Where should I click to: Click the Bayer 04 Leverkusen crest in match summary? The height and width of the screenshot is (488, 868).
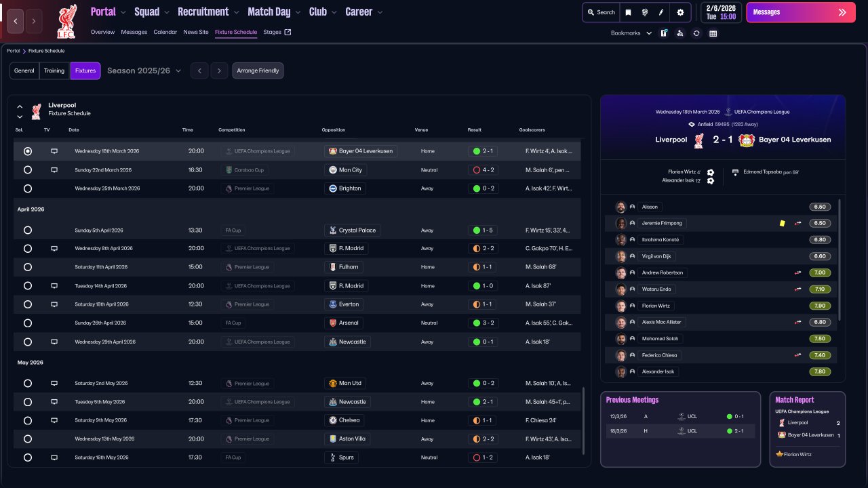pyautogui.click(x=747, y=140)
